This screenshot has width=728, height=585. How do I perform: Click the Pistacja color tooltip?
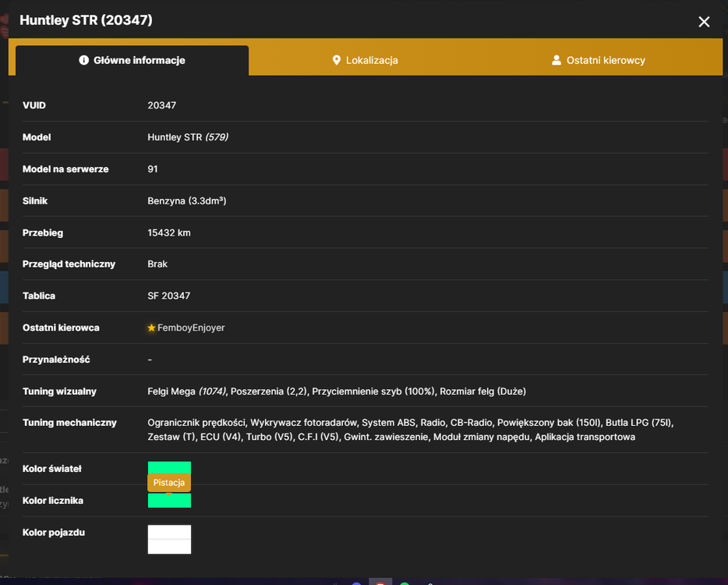point(169,482)
